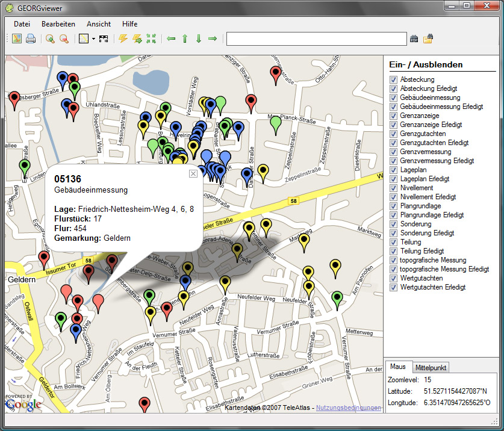Pan the map down with green arrow

click(199, 39)
